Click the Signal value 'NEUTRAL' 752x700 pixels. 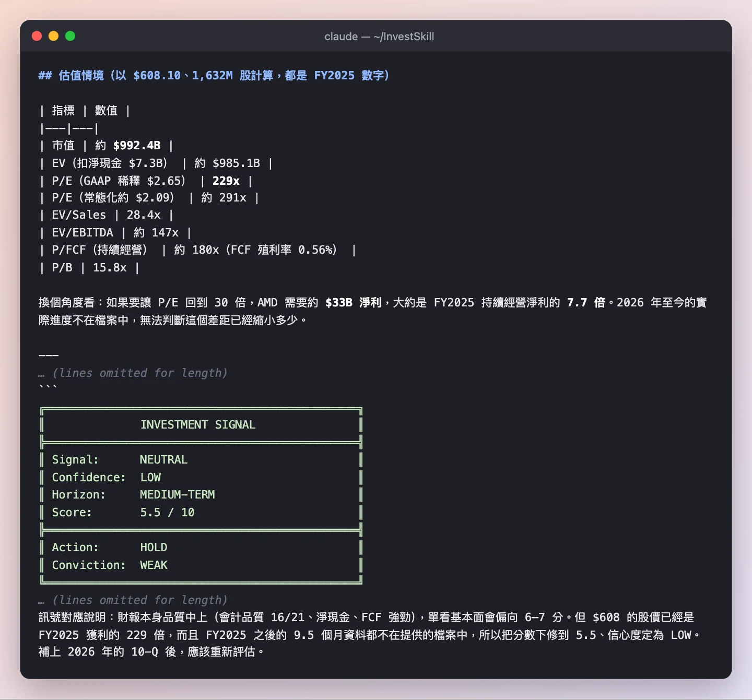click(164, 460)
